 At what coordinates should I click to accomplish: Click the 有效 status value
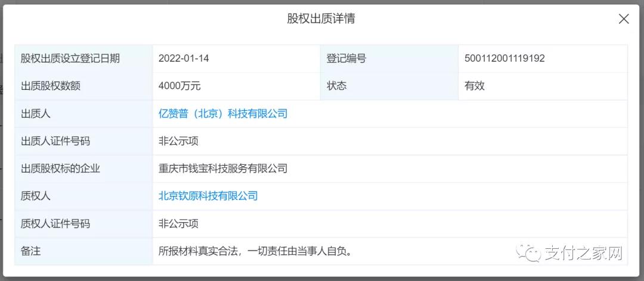click(475, 86)
